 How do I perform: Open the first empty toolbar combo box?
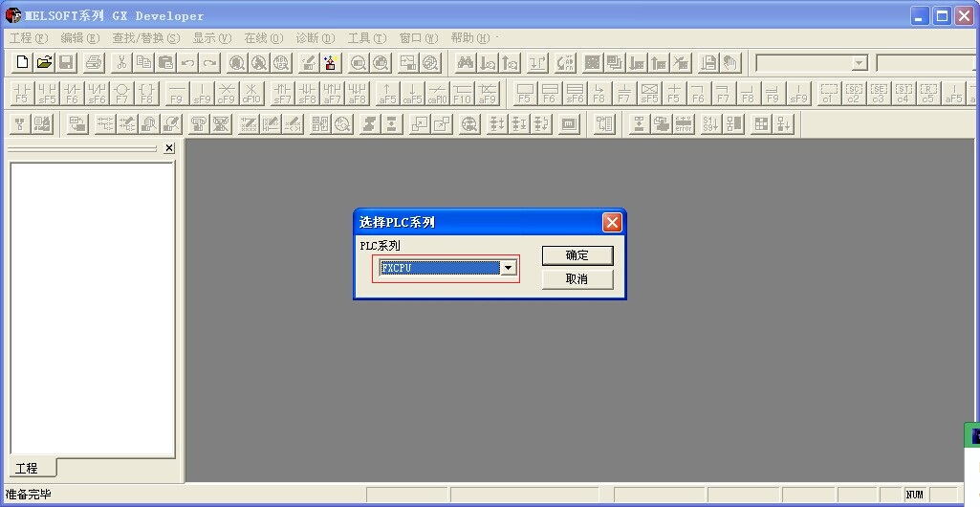813,63
